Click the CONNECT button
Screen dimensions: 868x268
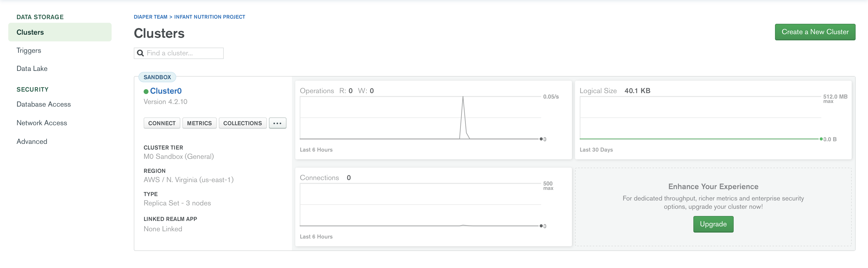162,123
